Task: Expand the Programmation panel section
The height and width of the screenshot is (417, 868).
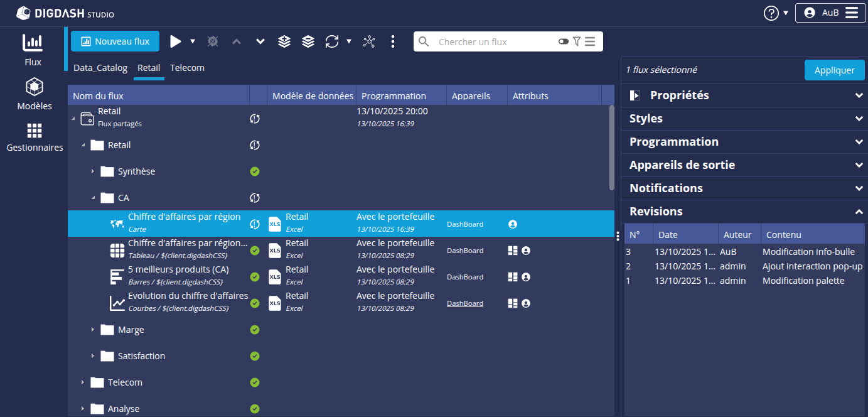Action: (x=744, y=142)
